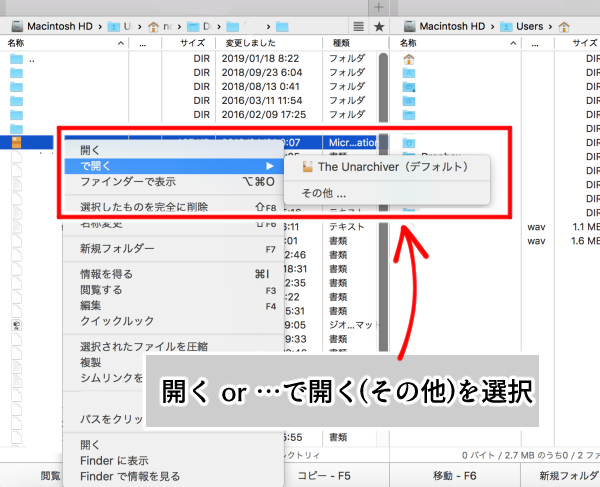Add a new tab with the plus button
The height and width of the screenshot is (487, 600).
tap(378, 7)
